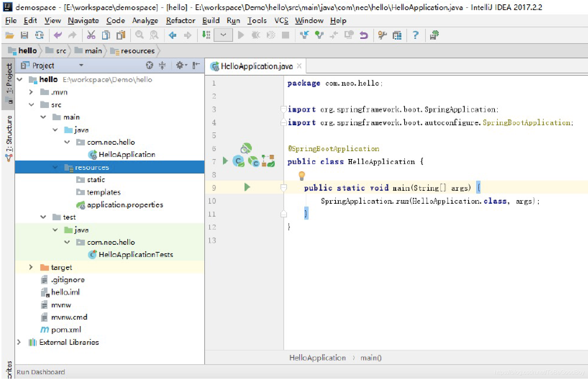Click the Redo arrow in toolbar
Image resolution: width=588 pixels, height=379 pixels.
click(x=72, y=35)
